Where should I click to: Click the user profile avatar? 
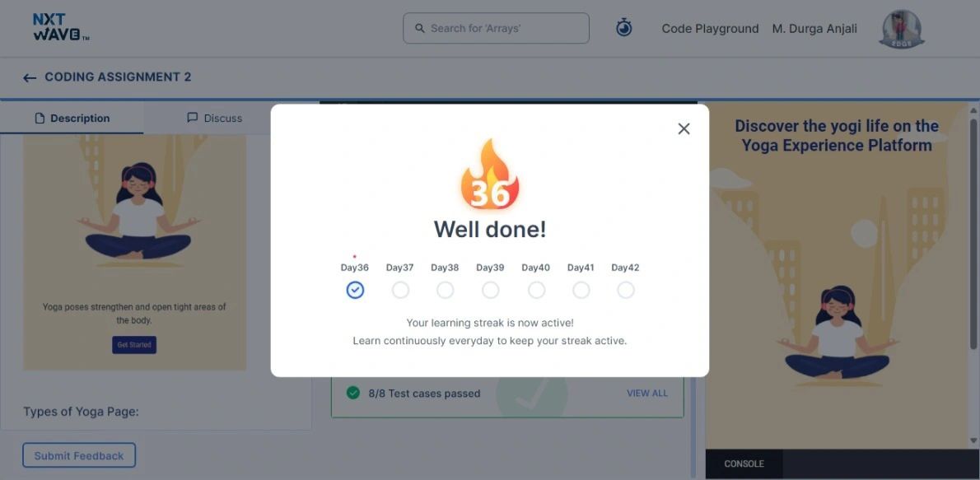[901, 29]
